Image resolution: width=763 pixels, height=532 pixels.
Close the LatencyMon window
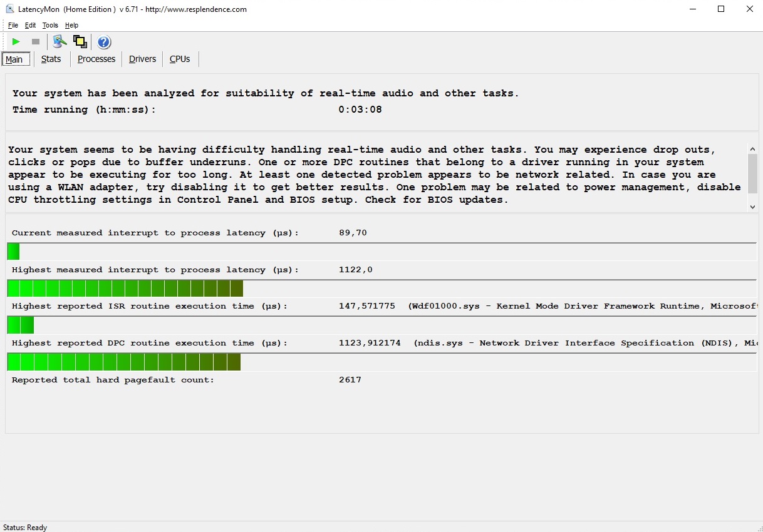coord(749,9)
